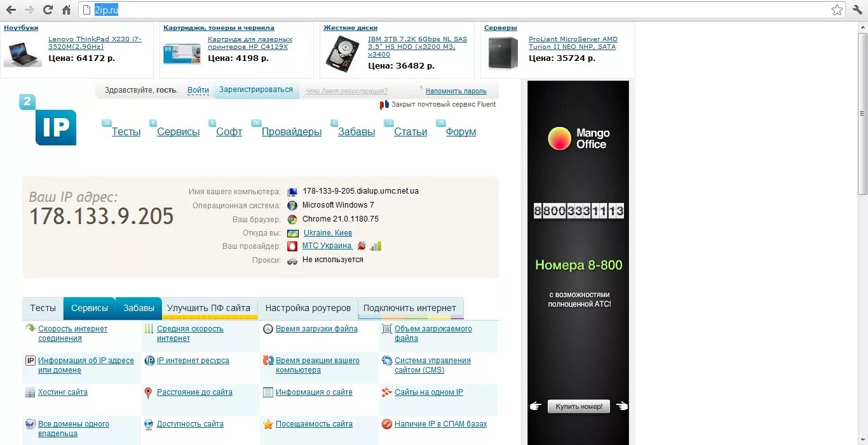Open the Статьи navigation menu item
This screenshot has width=868, height=445.
tap(410, 132)
